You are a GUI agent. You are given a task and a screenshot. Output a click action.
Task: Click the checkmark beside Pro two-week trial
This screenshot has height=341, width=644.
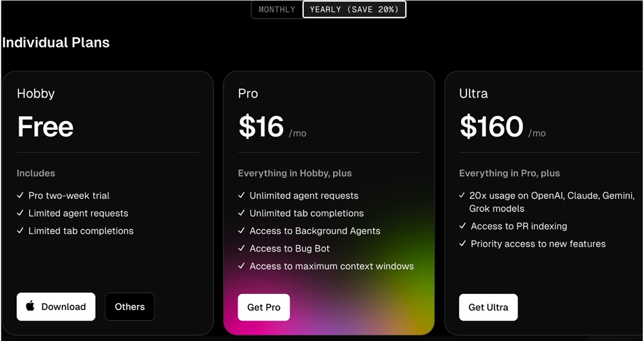tap(21, 196)
